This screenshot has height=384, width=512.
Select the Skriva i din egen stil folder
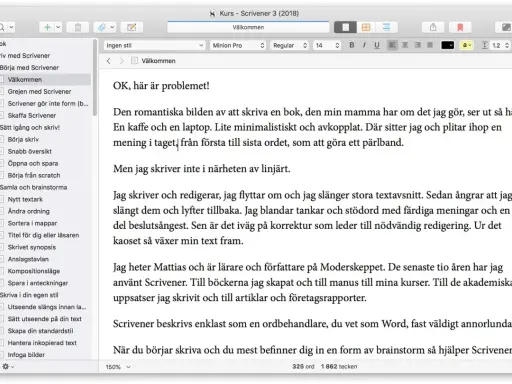[29, 295]
